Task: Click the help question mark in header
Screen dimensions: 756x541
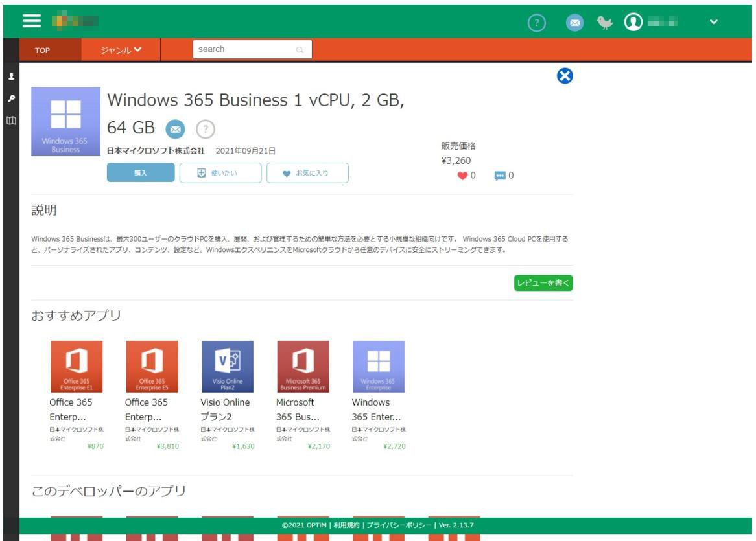Action: click(536, 23)
